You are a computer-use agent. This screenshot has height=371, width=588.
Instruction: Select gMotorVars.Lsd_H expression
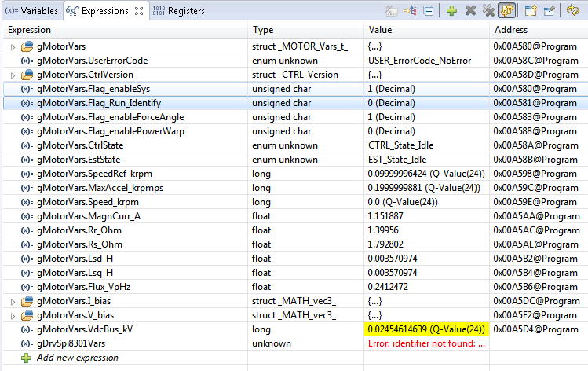(75, 259)
